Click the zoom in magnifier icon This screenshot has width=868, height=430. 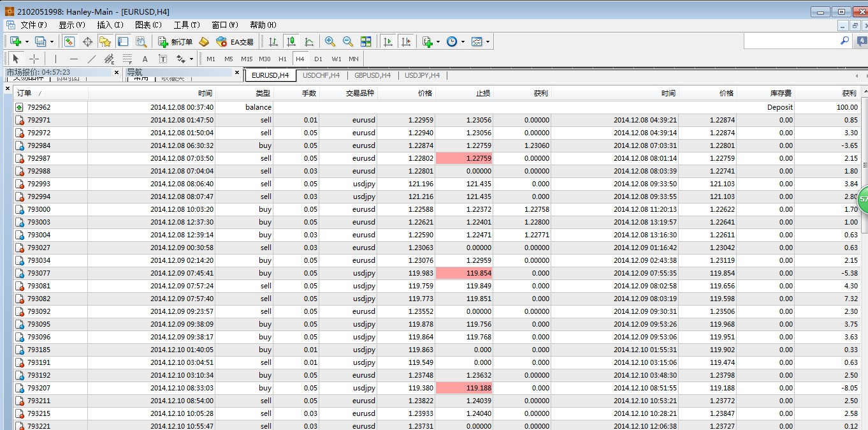(330, 41)
